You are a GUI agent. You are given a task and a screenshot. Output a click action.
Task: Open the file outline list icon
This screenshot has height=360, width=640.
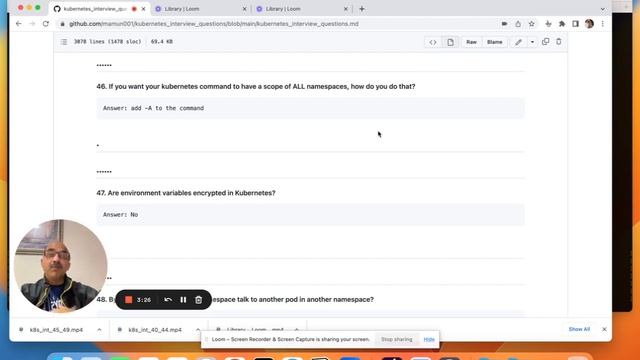click(x=64, y=42)
